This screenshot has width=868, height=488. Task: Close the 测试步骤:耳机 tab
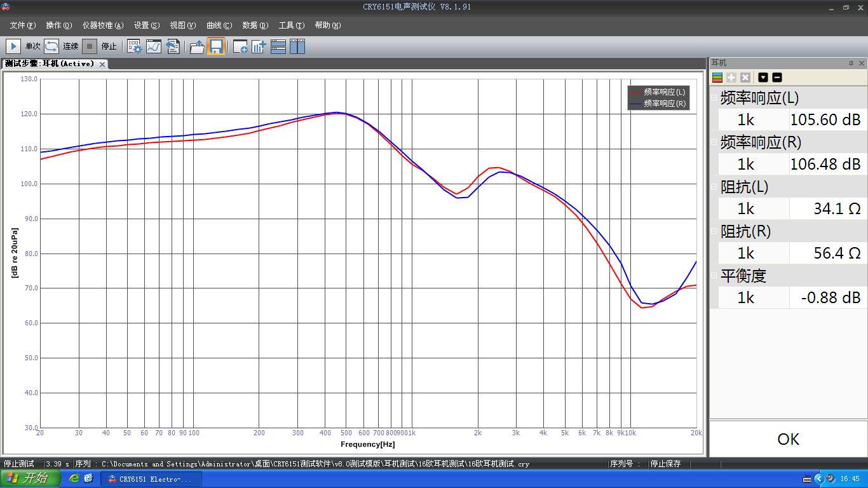tap(102, 64)
